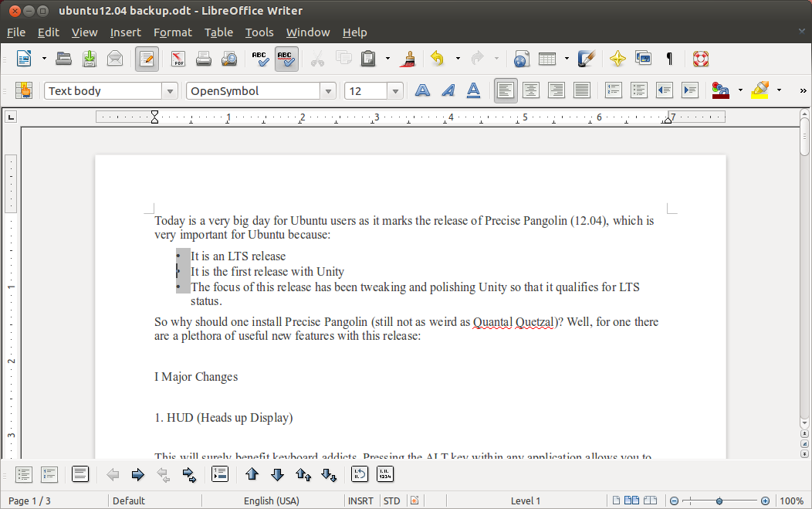This screenshot has height=509, width=812.
Task: Open the Text body style dropdown
Action: (170, 91)
